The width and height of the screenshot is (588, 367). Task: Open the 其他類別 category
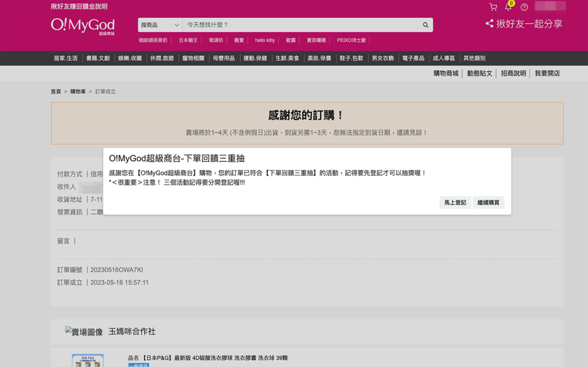coord(474,58)
